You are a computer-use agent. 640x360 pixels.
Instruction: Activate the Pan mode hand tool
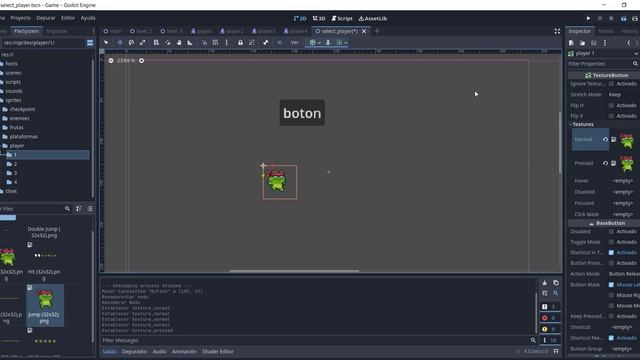179,42
